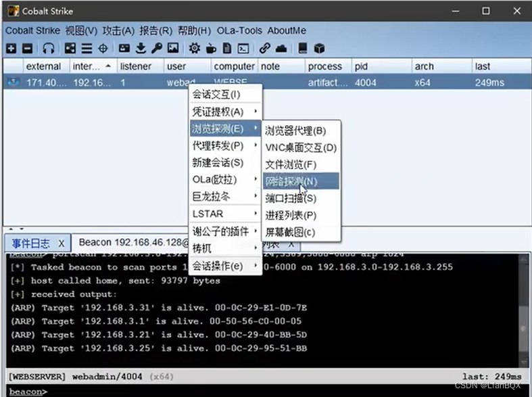Switch to session table view icon

point(87,49)
